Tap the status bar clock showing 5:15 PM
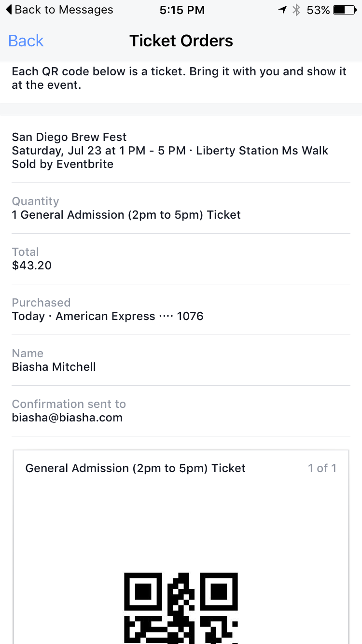 point(182,10)
